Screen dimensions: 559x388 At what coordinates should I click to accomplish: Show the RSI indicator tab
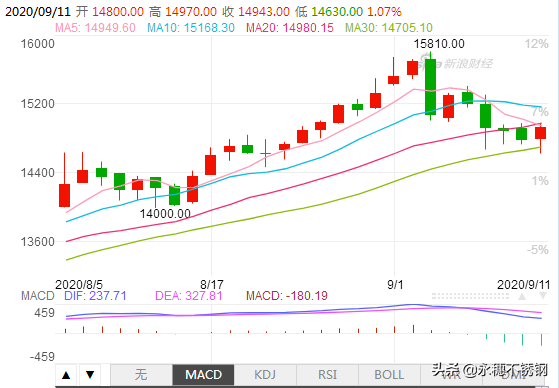(x=327, y=375)
